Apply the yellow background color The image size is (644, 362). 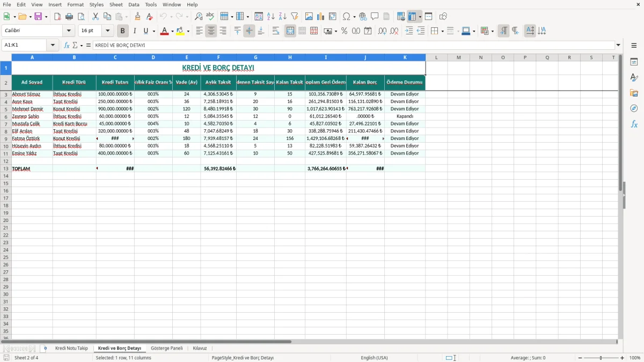click(x=180, y=31)
